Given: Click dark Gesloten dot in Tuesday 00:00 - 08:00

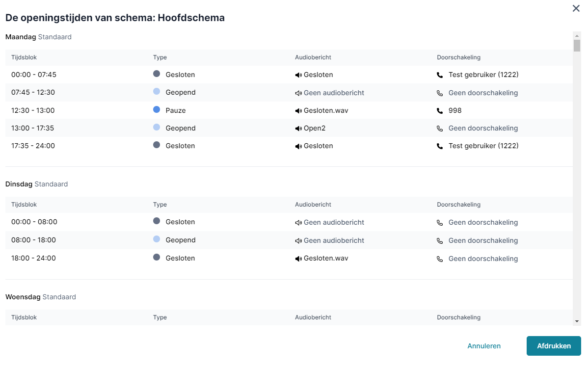Looking at the screenshot, I should click(157, 221).
